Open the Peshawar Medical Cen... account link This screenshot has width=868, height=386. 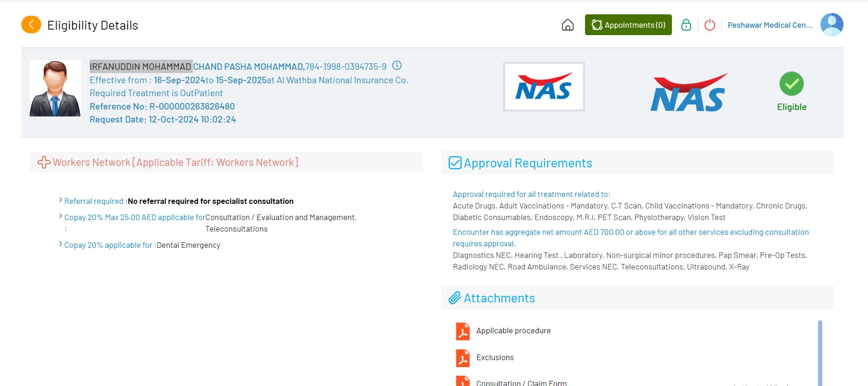click(x=770, y=25)
